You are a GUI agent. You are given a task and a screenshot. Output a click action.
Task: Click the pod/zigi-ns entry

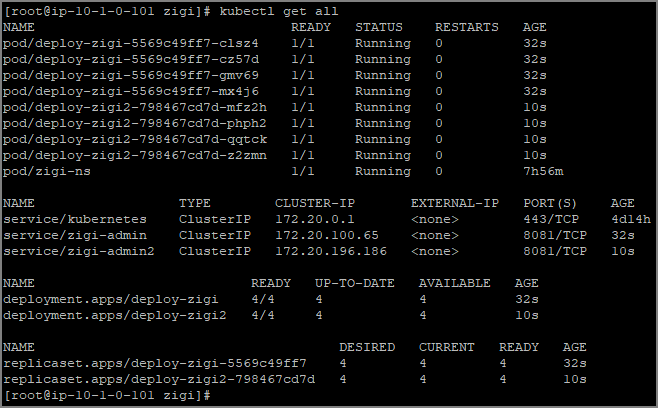click(47, 171)
